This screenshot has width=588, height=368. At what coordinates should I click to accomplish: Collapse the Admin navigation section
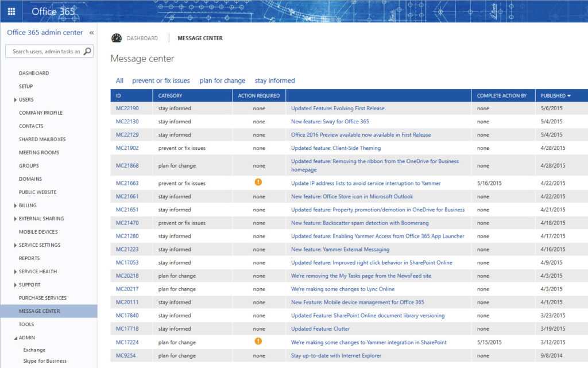tap(16, 338)
